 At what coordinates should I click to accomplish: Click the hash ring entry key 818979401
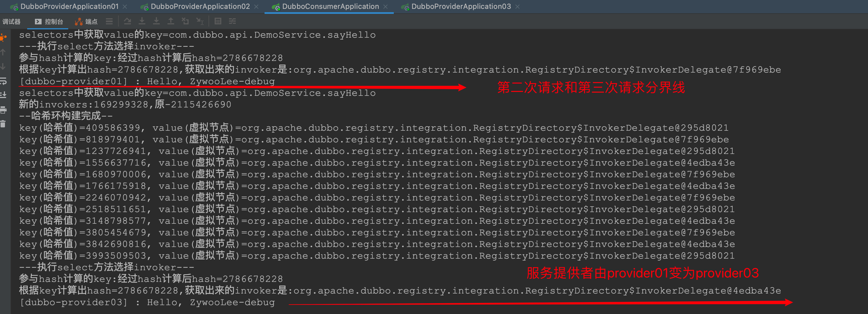(374, 139)
